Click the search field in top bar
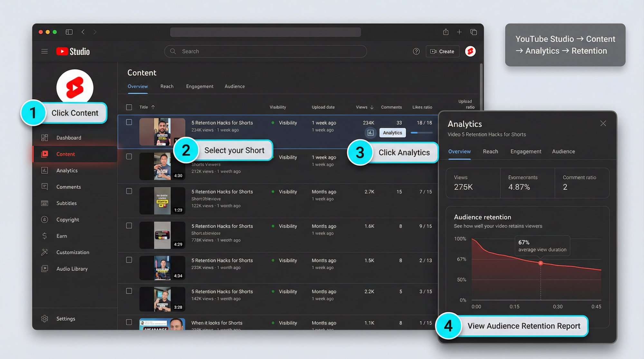This screenshot has height=359, width=644. coord(265,51)
